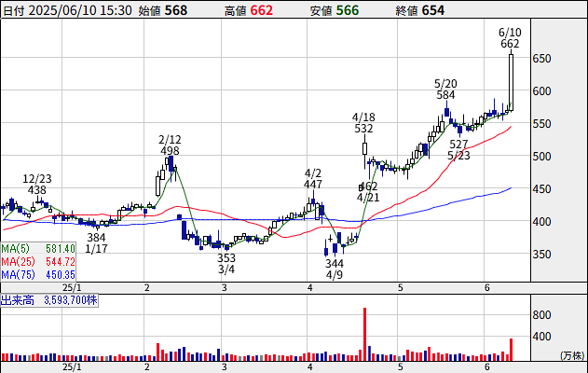Viewport: 588px width, 373px height.
Task: Click the 4/2 high label 447
Action: (313, 185)
